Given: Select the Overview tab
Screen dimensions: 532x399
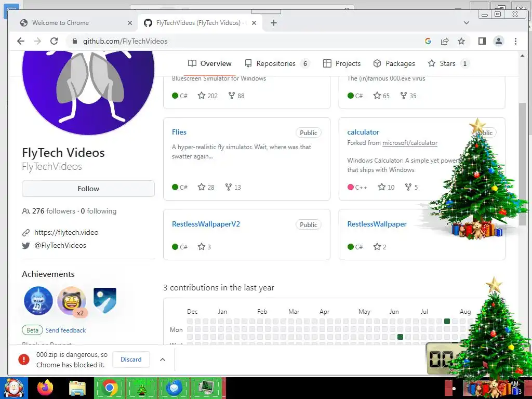Looking at the screenshot, I should tap(210, 63).
